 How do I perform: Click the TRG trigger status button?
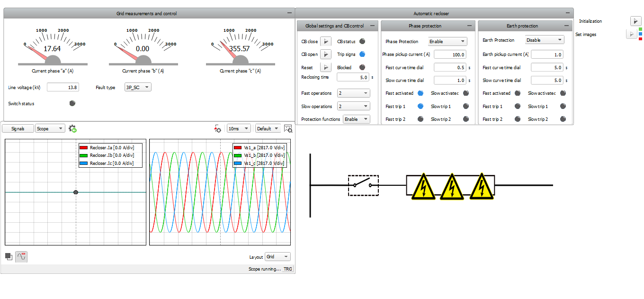point(288,269)
